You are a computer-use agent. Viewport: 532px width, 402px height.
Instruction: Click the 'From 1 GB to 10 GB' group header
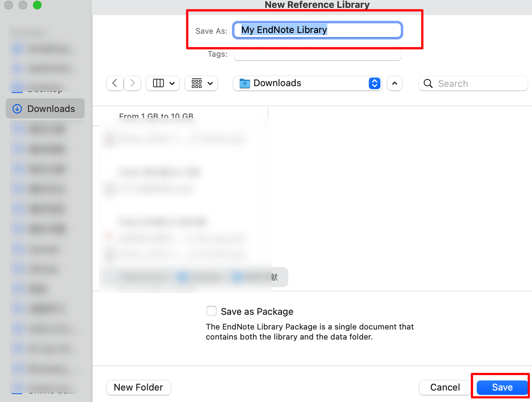[x=156, y=116]
